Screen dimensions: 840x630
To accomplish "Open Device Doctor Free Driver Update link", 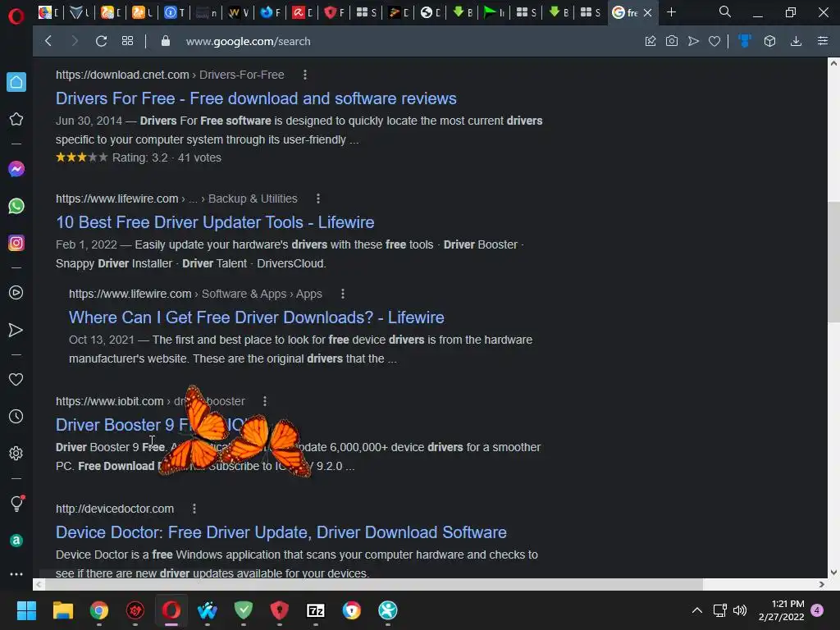I will [x=281, y=532].
